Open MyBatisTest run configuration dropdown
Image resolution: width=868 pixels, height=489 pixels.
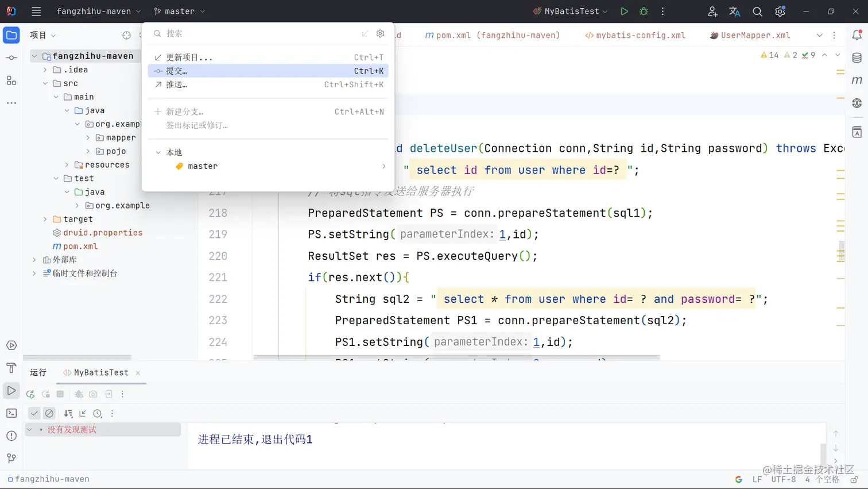coord(570,11)
